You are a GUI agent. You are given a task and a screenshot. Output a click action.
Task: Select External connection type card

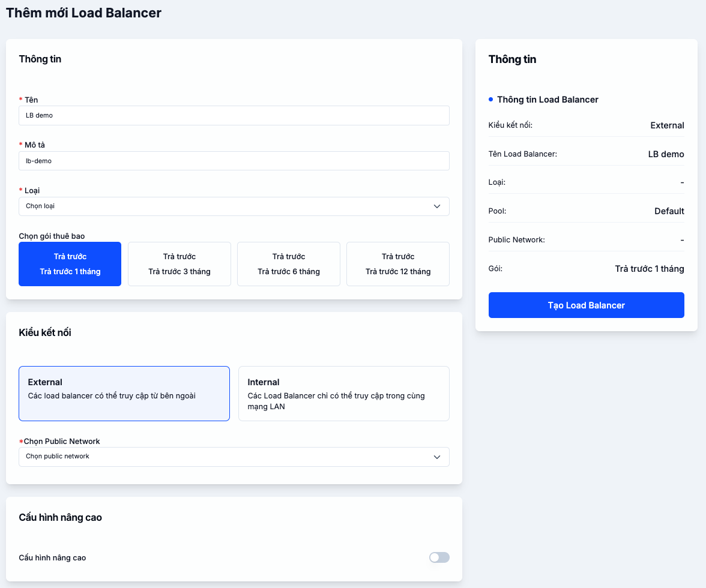(x=124, y=394)
